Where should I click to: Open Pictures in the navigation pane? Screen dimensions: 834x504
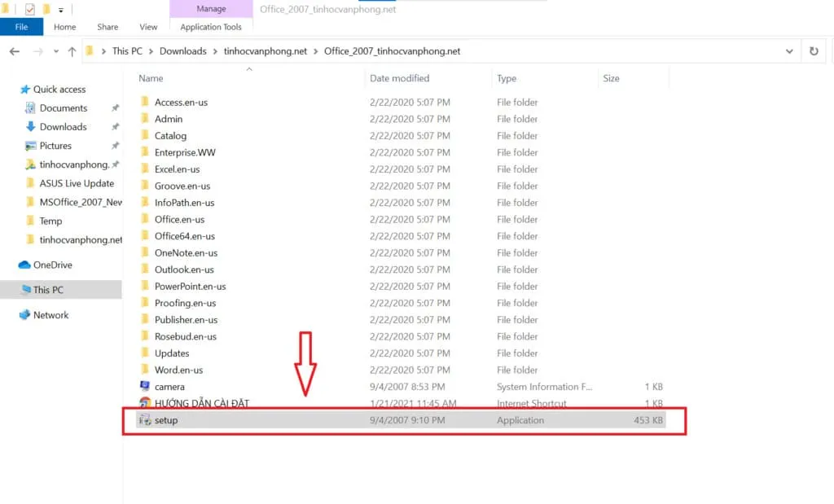click(55, 146)
